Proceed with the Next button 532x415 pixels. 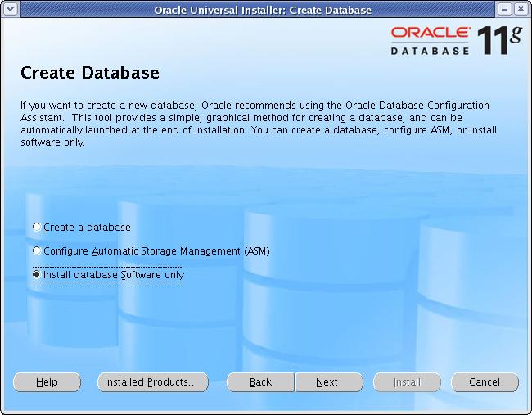[329, 382]
